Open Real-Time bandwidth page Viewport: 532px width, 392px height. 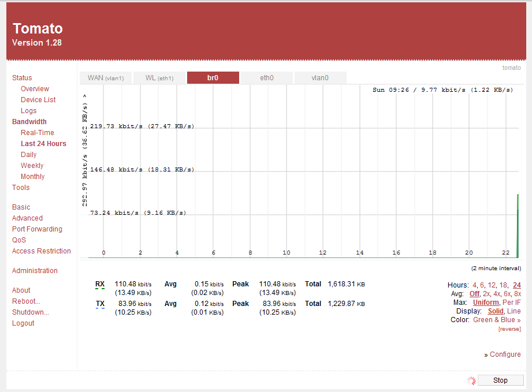pyautogui.click(x=38, y=133)
